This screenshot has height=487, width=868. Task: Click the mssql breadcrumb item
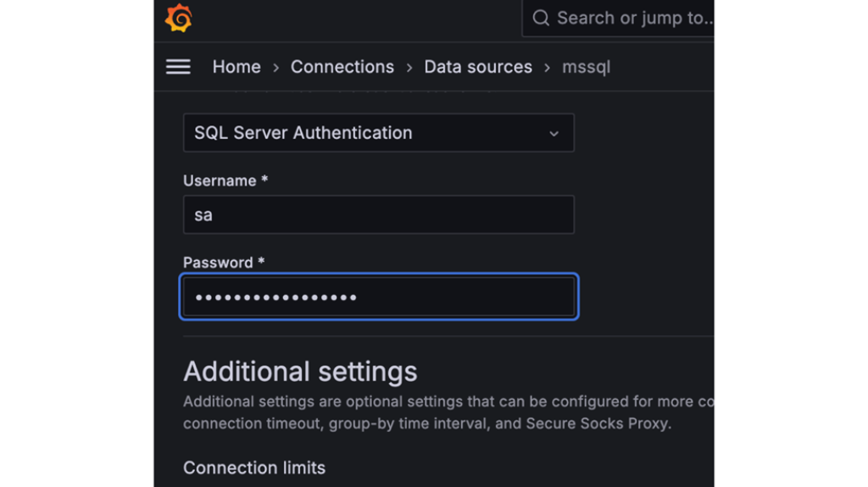(587, 67)
